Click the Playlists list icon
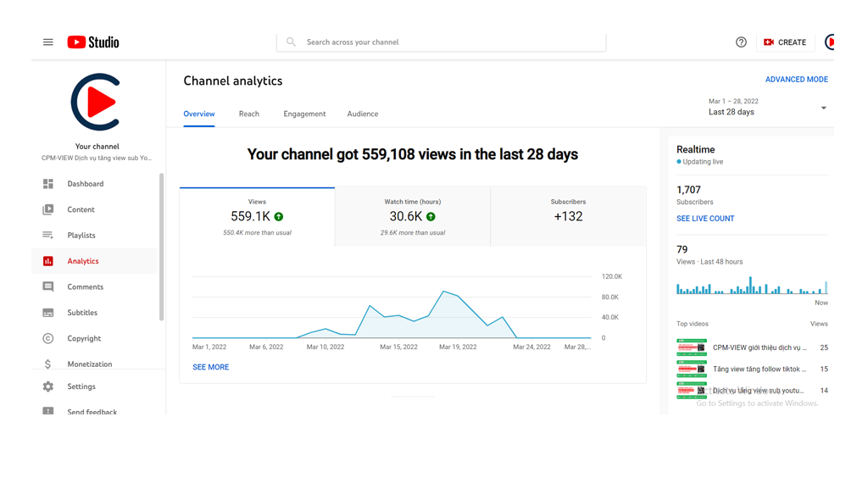868x478 pixels. (48, 235)
